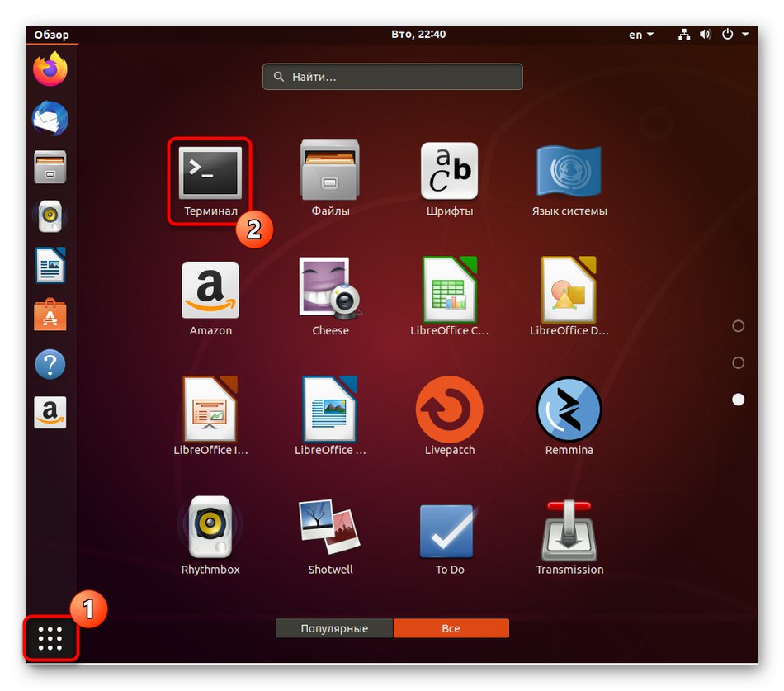This screenshot has height=691, width=784.
Task: Open Rhythmbox from the app grid
Action: pos(210,536)
